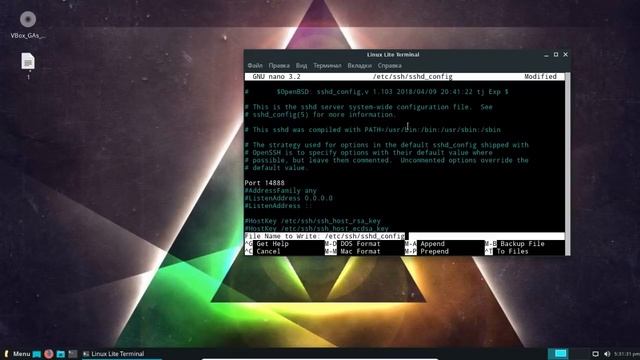This screenshot has width=640, height=360.
Task: Open the Правка menu
Action: click(x=279, y=65)
